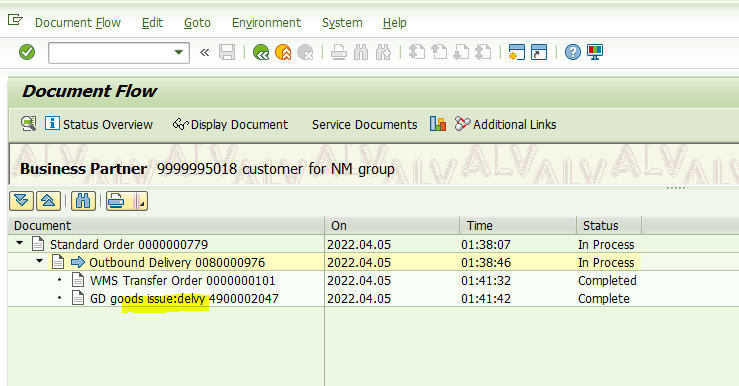Click the Find binoculars icon in the standard toolbar

pos(361,52)
